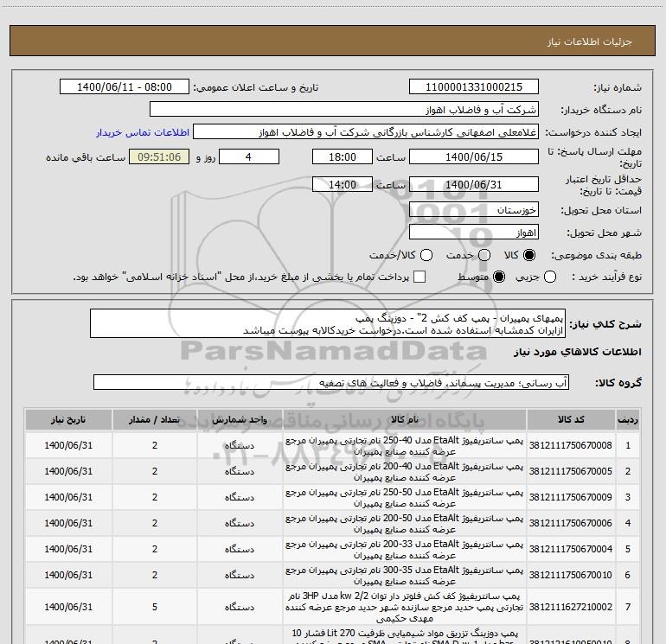Click the announcement date field 1400/06/11 - 08:00
The height and width of the screenshot is (644, 666).
click(125, 87)
